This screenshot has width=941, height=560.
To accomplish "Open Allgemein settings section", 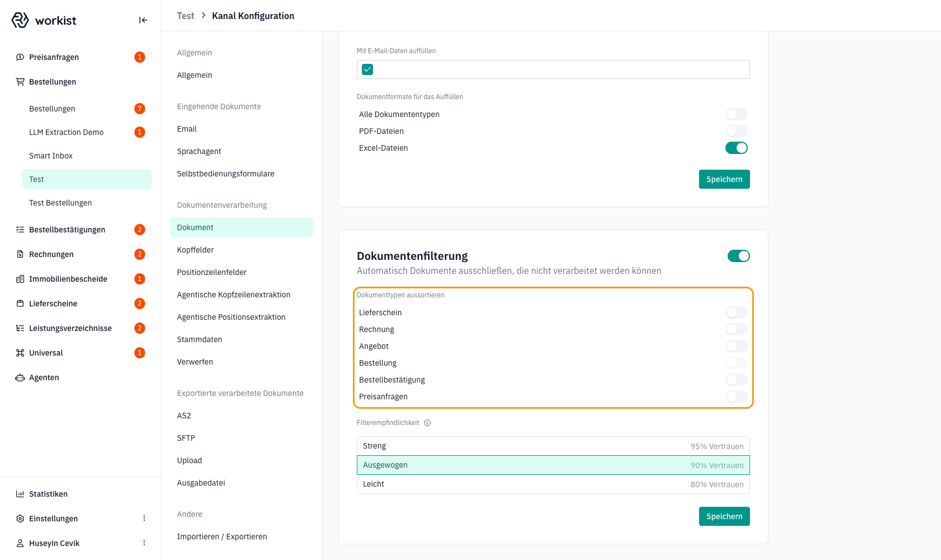I will coord(241,75).
